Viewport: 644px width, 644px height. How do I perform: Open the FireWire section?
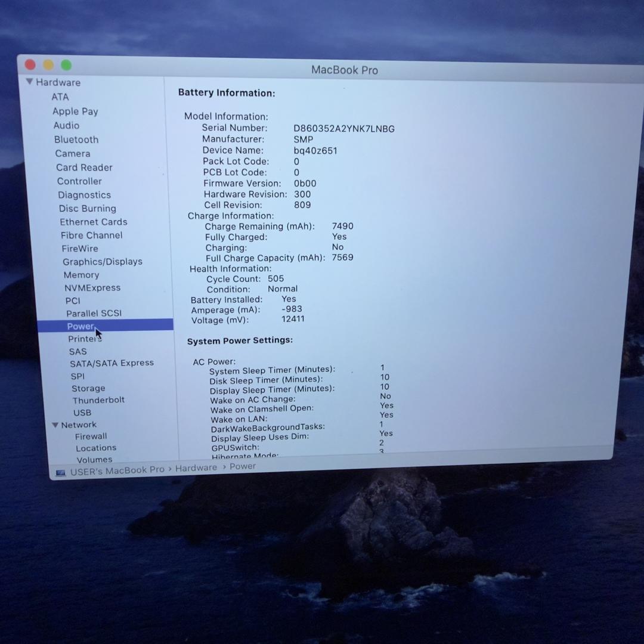point(80,249)
